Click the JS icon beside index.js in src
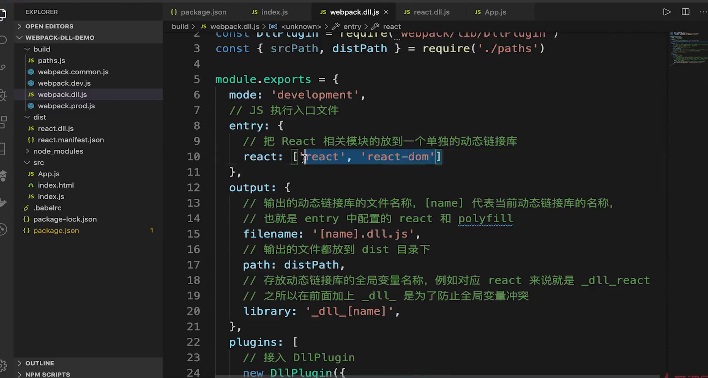This screenshot has height=378, width=708. click(31, 196)
